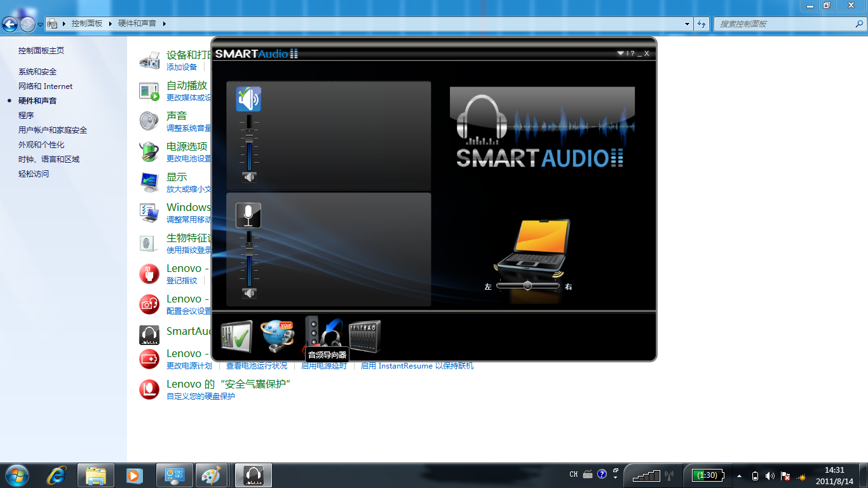Viewport: 868px width, 488px height.
Task: Click the Windows Mobility Center icon
Action: (x=149, y=213)
